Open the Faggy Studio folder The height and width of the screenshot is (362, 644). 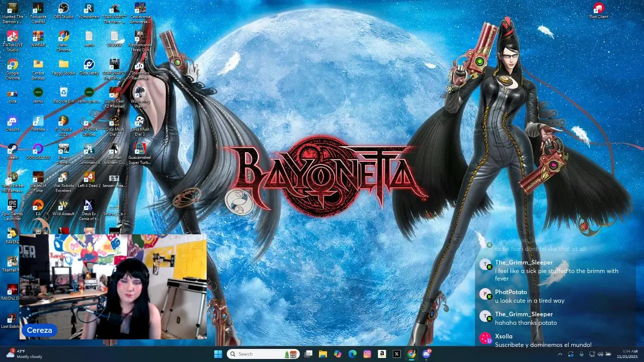coord(63,68)
